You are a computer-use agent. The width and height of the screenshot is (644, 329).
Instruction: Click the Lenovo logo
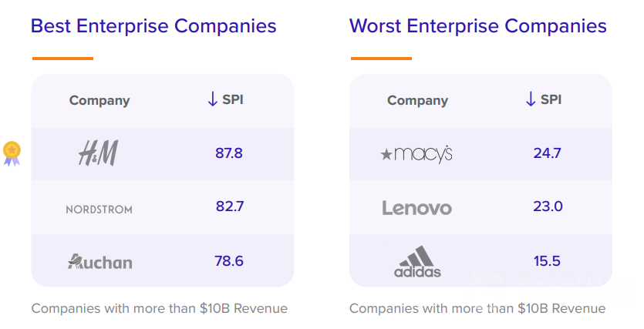[417, 208]
